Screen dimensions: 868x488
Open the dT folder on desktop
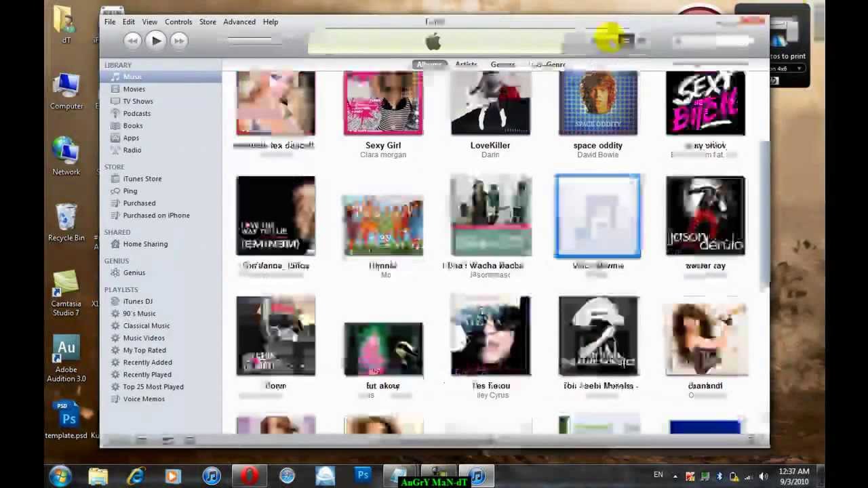coord(66,24)
